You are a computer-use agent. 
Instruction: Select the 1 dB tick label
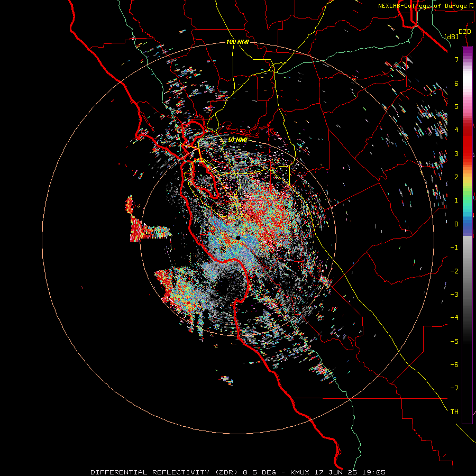(x=456, y=200)
